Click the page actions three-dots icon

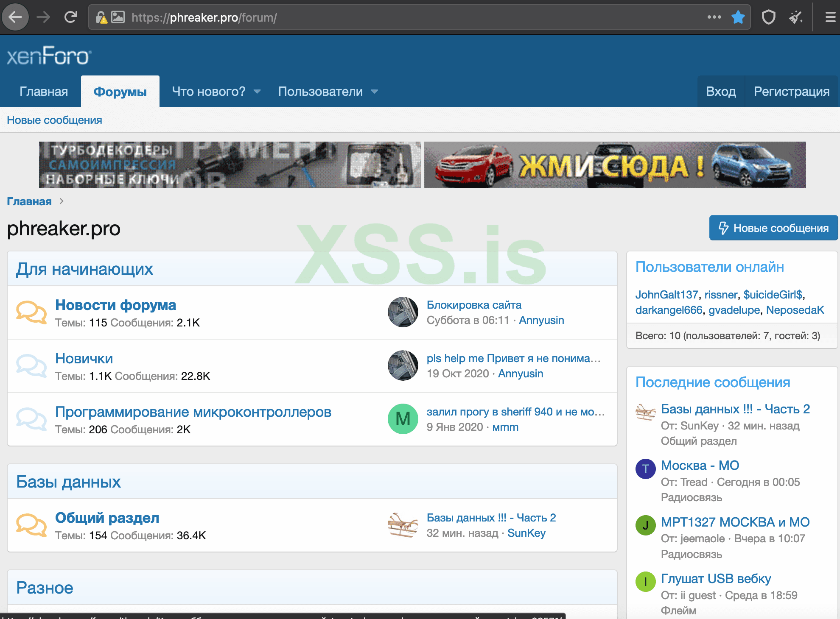pos(714,17)
